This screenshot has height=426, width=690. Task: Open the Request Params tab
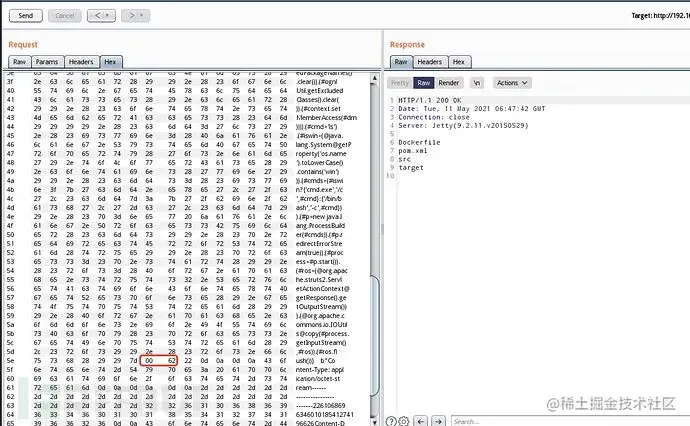47,62
